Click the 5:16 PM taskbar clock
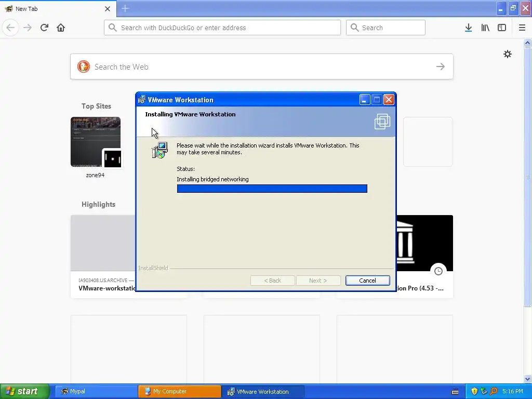 [513, 391]
